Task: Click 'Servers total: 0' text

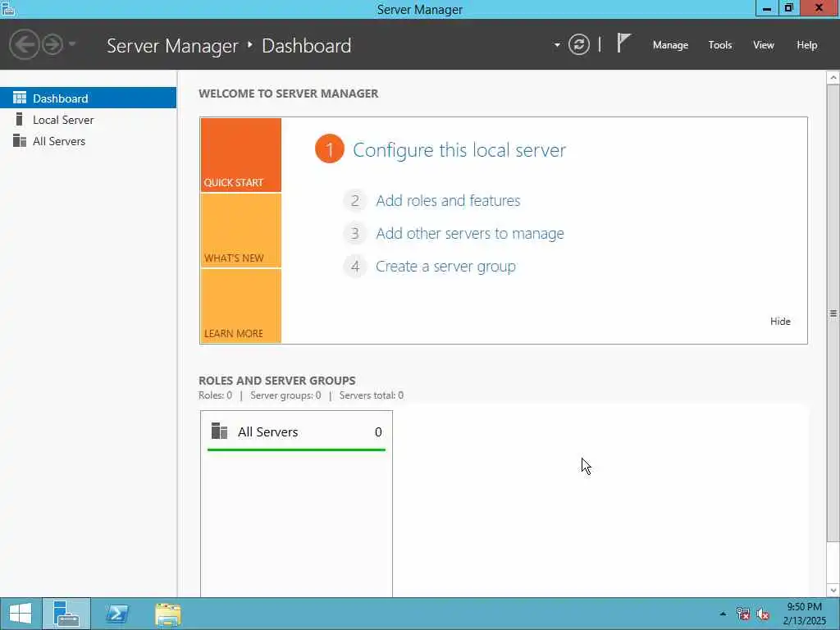Action: click(372, 395)
